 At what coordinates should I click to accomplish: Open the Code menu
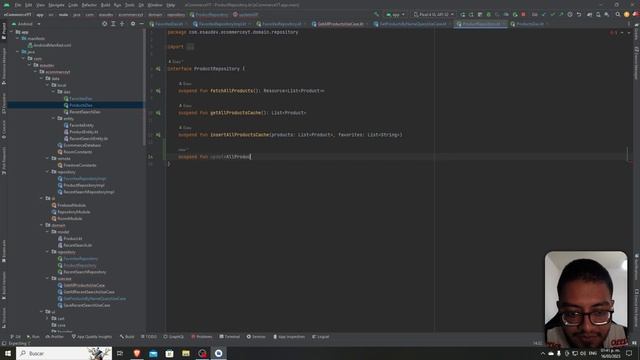(73, 5)
